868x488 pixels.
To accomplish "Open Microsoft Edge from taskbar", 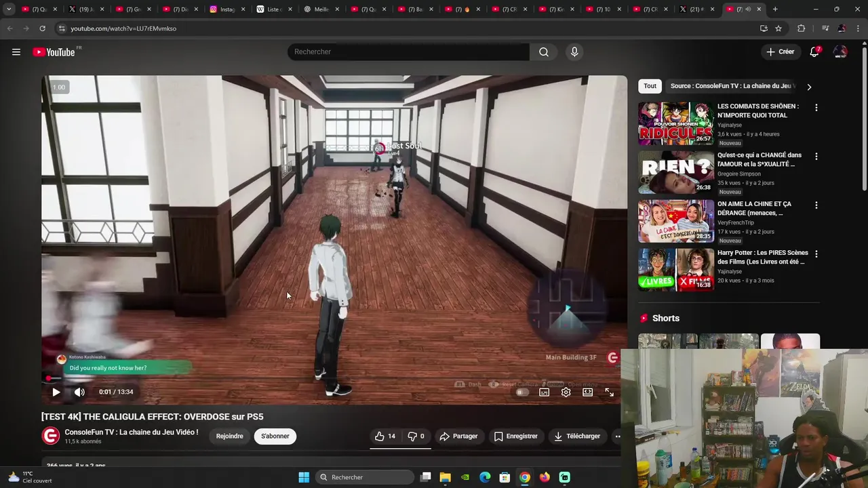I will [485, 477].
